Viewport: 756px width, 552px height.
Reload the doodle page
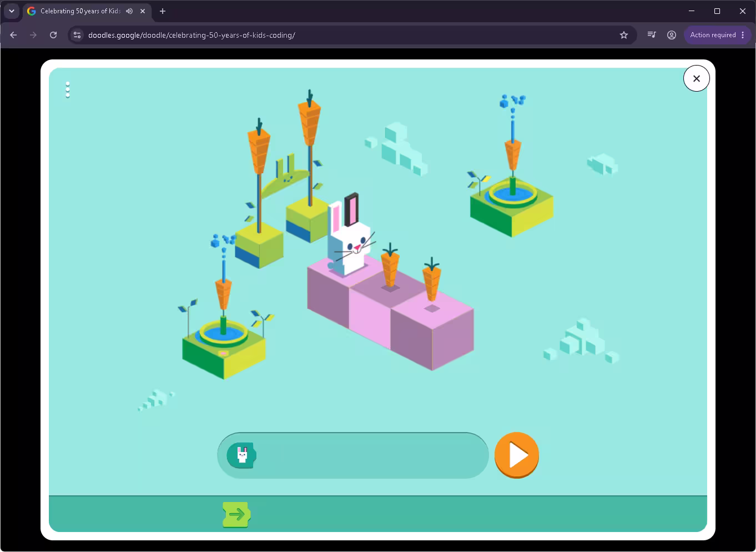click(53, 35)
